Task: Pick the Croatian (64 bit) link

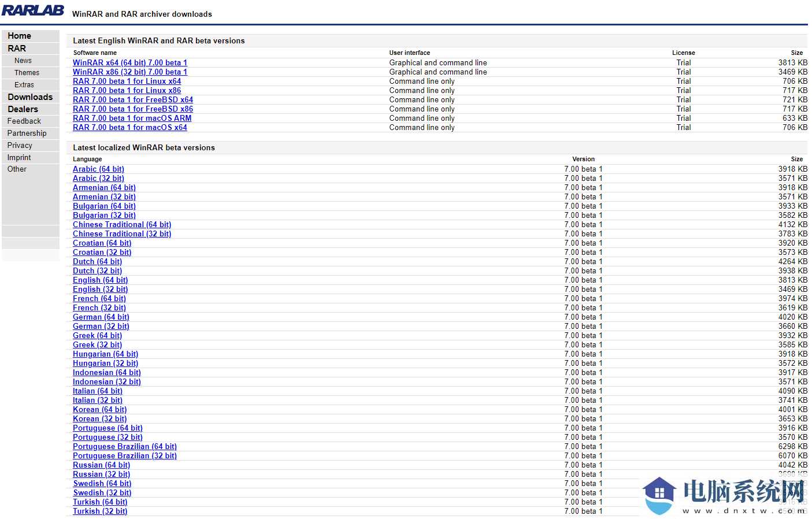Action: click(x=102, y=243)
